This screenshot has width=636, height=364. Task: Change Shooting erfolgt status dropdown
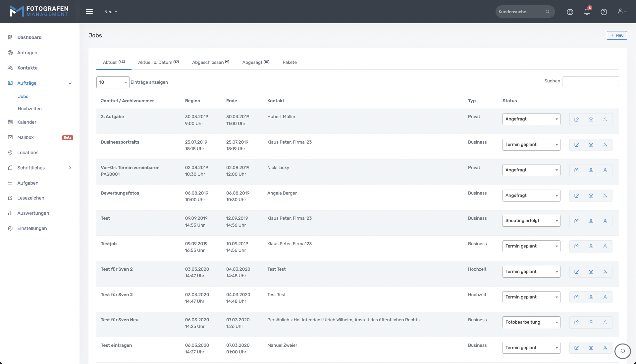point(531,221)
